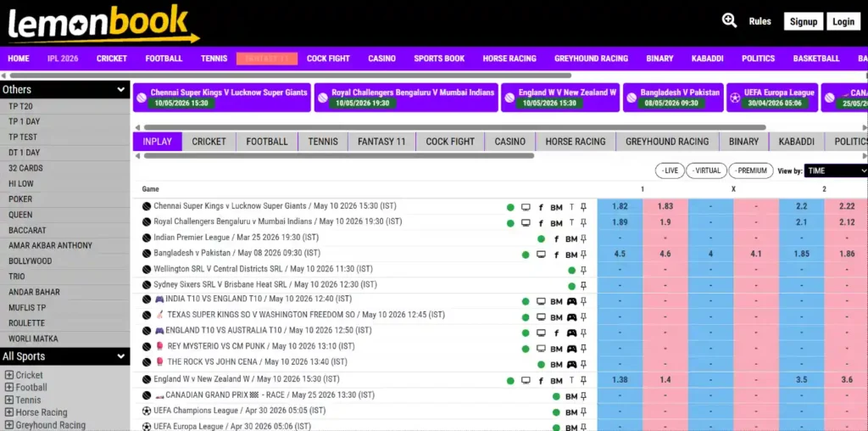
Task: Click the blue 4.5 back odds for Bangladesh v Pakistan
Action: (620, 255)
